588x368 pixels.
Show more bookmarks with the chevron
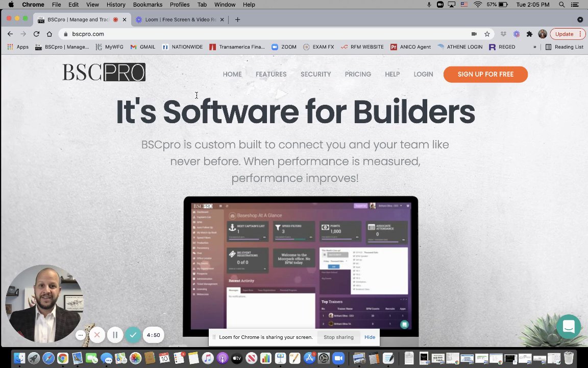click(535, 47)
